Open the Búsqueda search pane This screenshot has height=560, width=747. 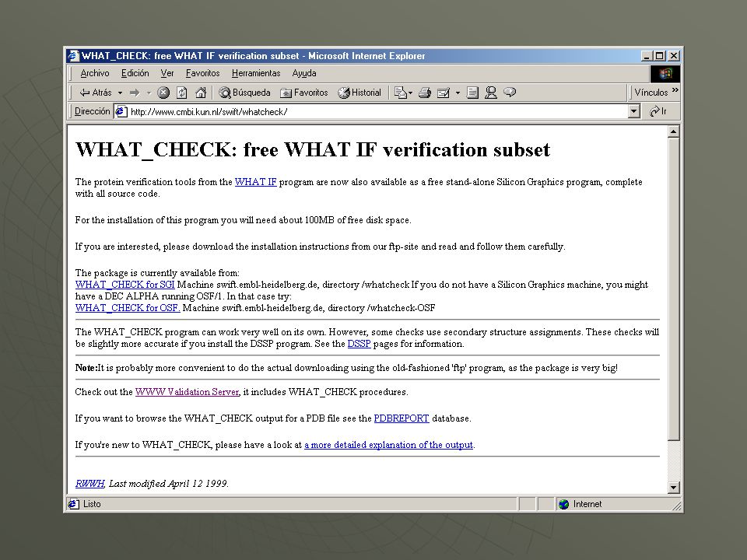click(244, 93)
